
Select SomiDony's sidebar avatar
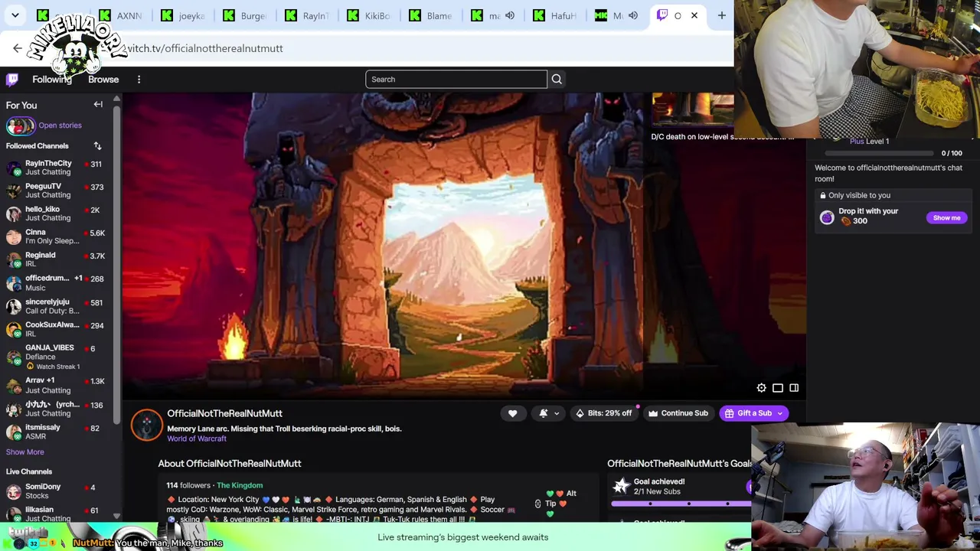click(x=14, y=491)
